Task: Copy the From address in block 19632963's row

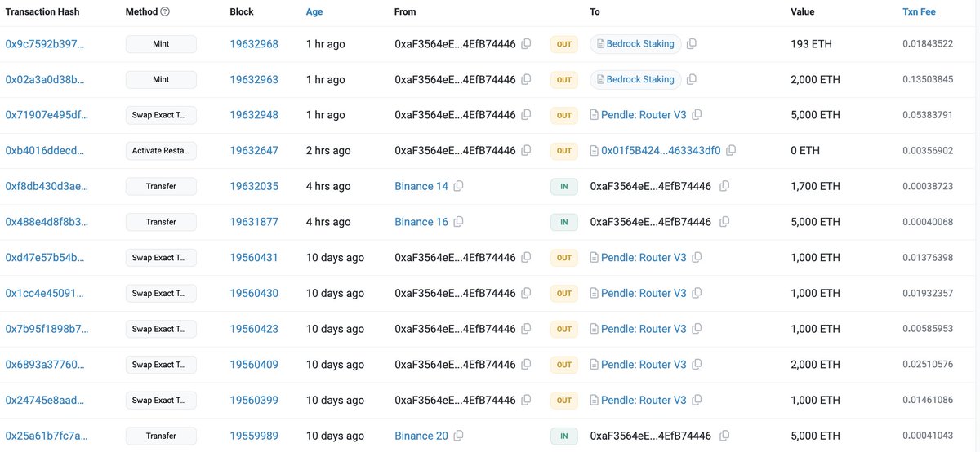Action: pyautogui.click(x=527, y=79)
